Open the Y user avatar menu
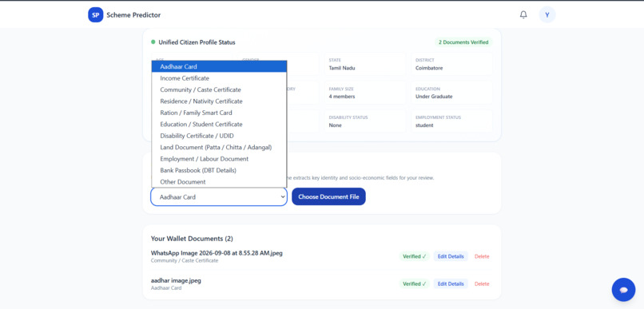This screenshot has width=644, height=309. point(547,15)
